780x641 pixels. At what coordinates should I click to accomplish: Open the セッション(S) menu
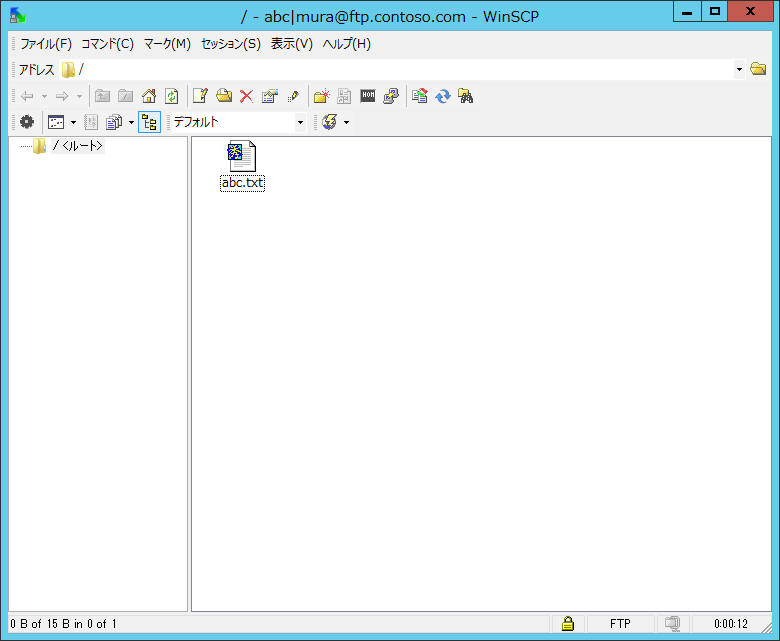point(231,44)
